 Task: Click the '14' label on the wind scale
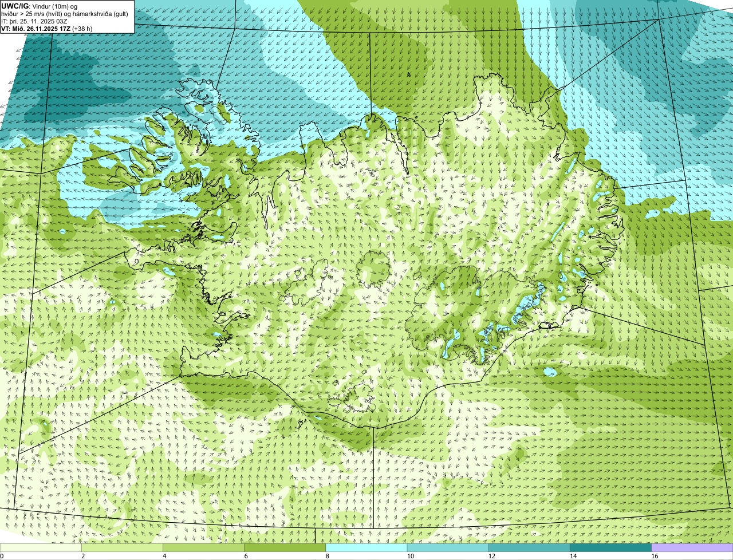[573, 556]
